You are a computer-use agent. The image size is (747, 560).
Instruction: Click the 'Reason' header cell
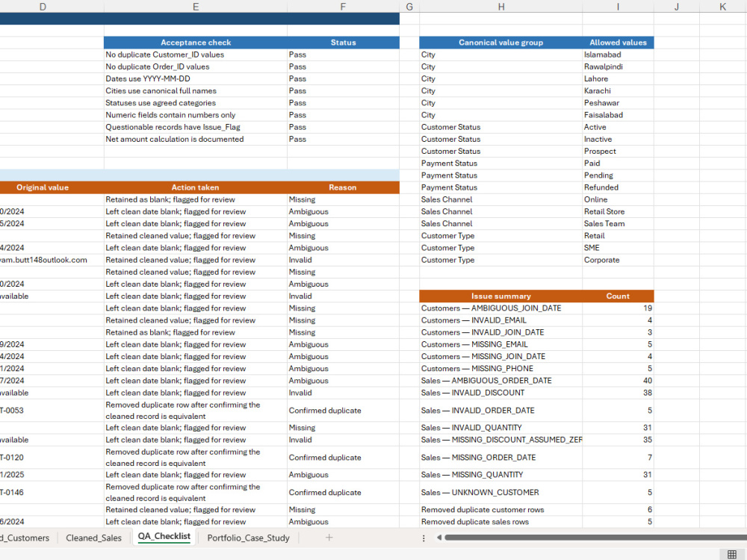[x=343, y=187]
